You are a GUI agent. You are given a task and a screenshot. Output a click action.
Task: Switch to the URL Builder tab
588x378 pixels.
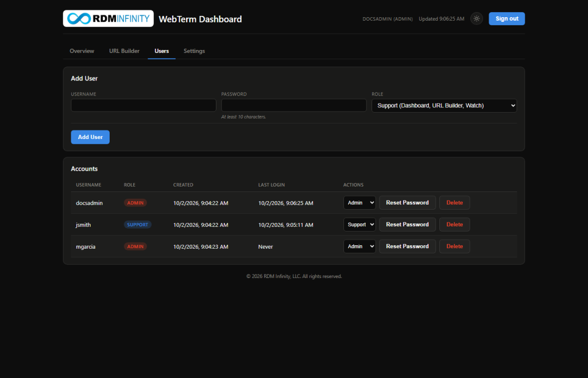[124, 51]
